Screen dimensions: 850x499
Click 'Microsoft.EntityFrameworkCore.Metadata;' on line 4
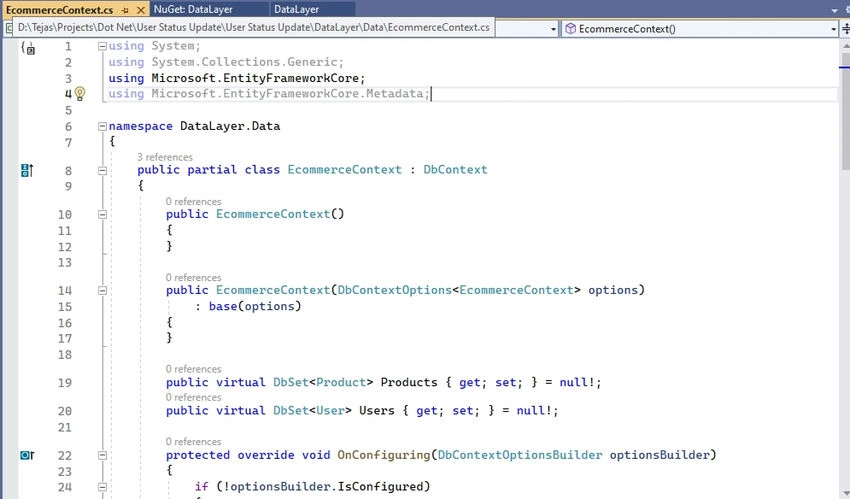point(291,94)
